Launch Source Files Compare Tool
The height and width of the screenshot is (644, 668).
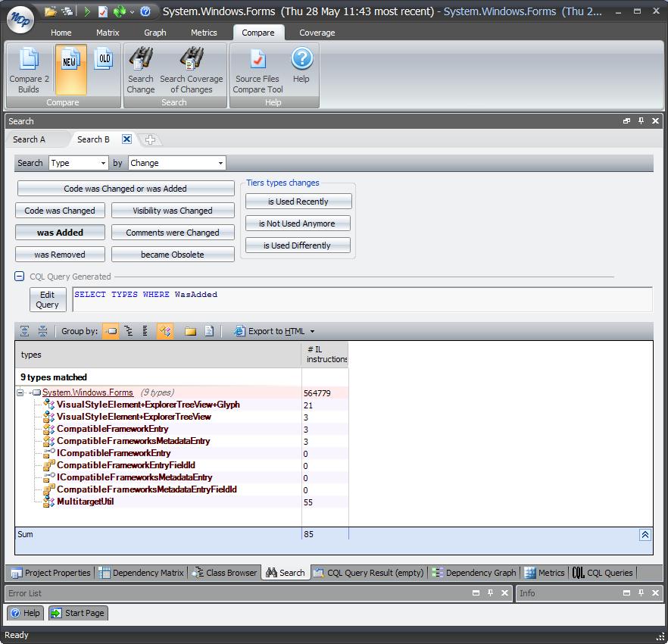coord(258,70)
